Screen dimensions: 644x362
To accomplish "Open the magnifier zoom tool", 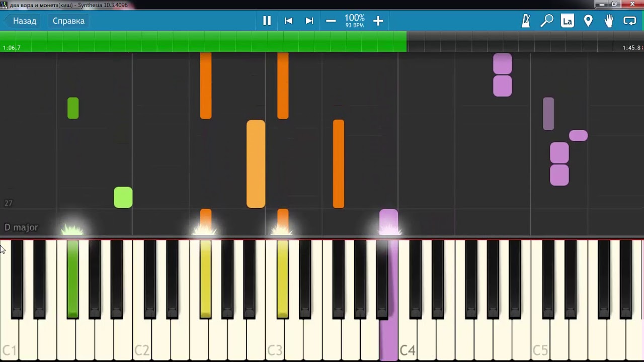I will click(x=547, y=21).
